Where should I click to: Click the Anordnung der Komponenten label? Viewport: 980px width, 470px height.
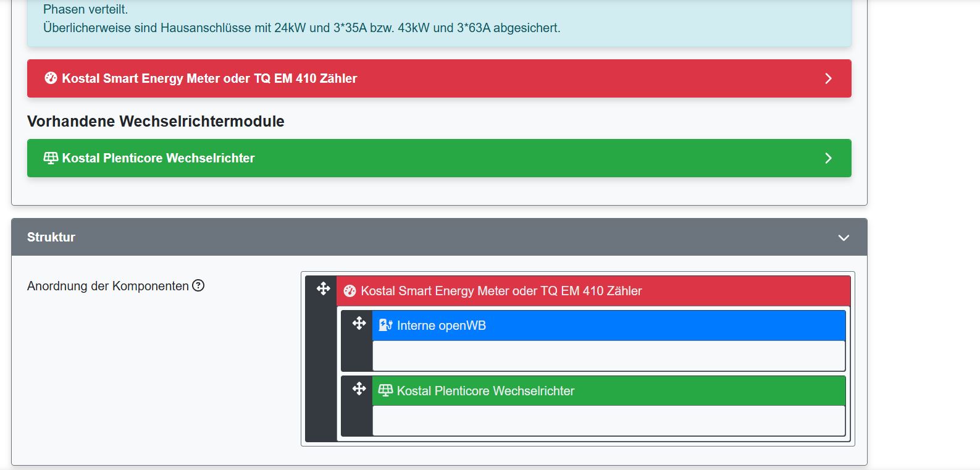(x=108, y=286)
